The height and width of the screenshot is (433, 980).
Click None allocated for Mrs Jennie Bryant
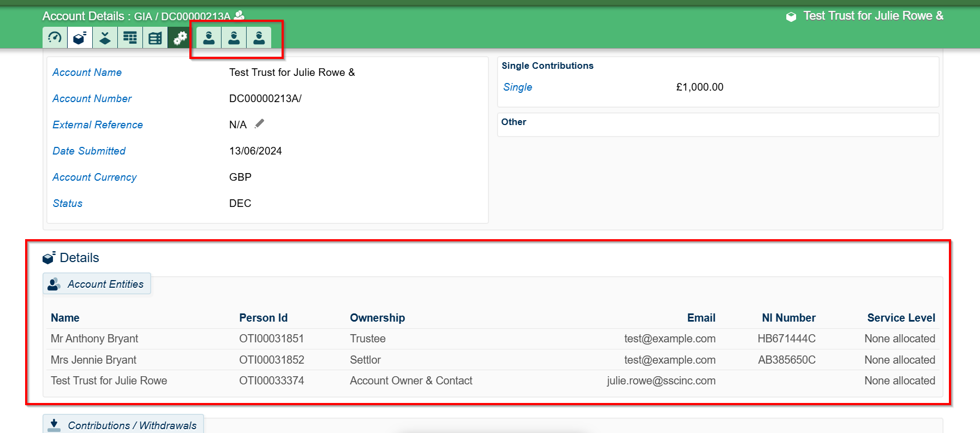pos(900,360)
